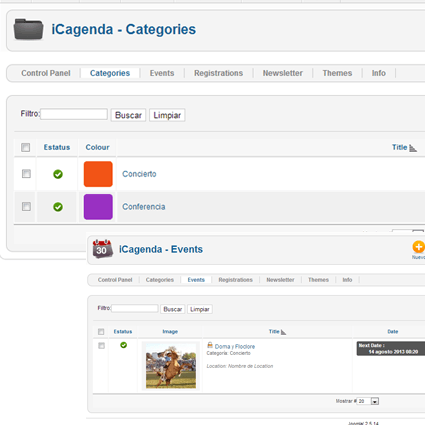The width and height of the screenshot is (425, 425).
Task: Click the orange Concierto colour swatch
Action: 98,174
